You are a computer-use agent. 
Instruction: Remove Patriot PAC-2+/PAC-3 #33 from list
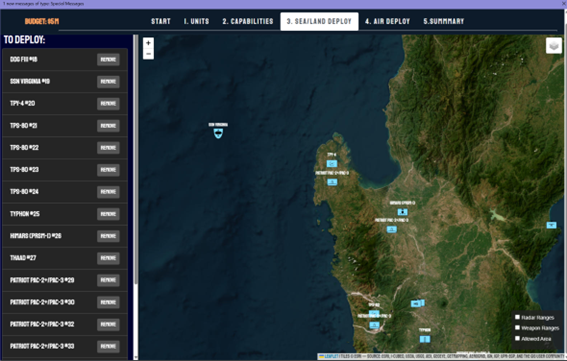[108, 347]
